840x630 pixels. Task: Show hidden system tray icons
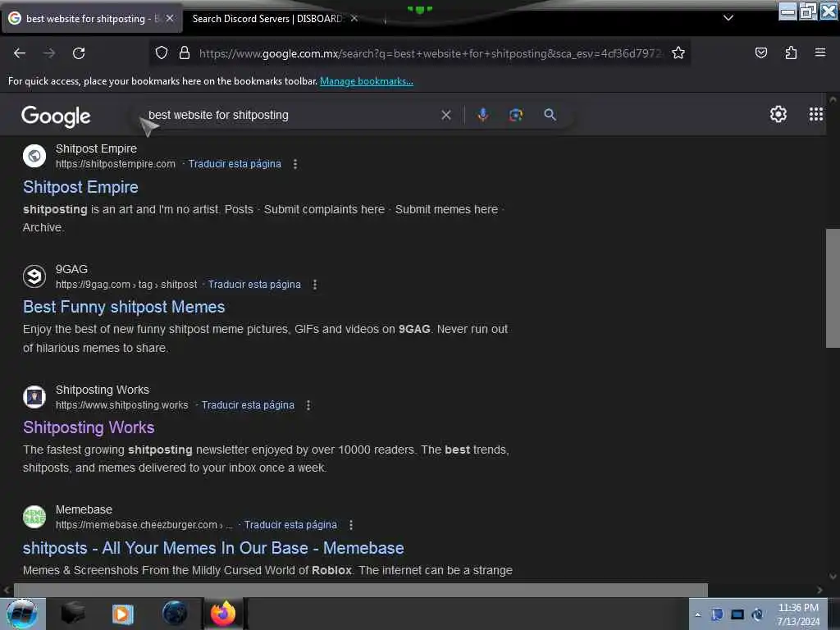697,614
